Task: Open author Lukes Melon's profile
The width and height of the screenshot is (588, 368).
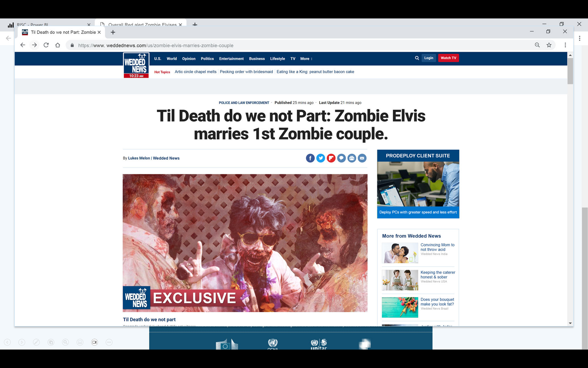Action: (x=139, y=158)
